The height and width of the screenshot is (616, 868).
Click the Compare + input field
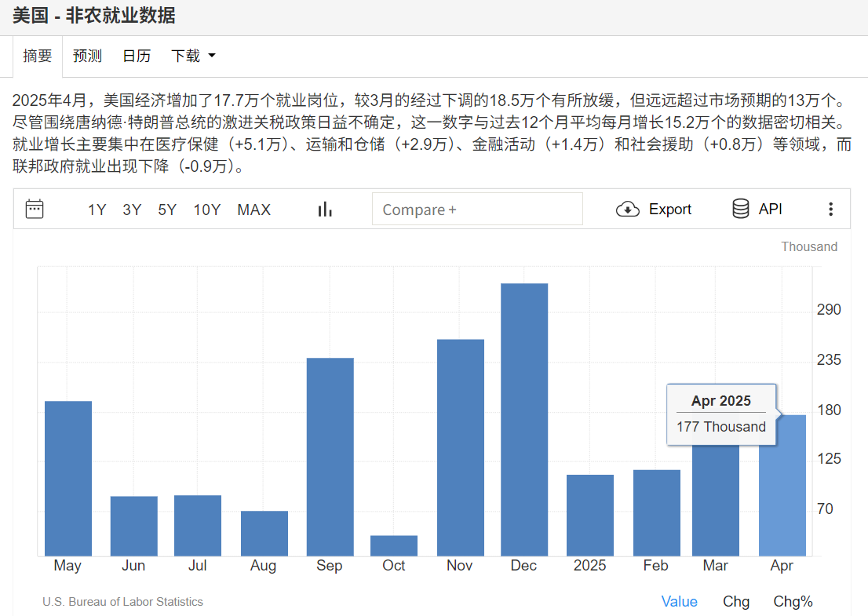tap(477, 210)
